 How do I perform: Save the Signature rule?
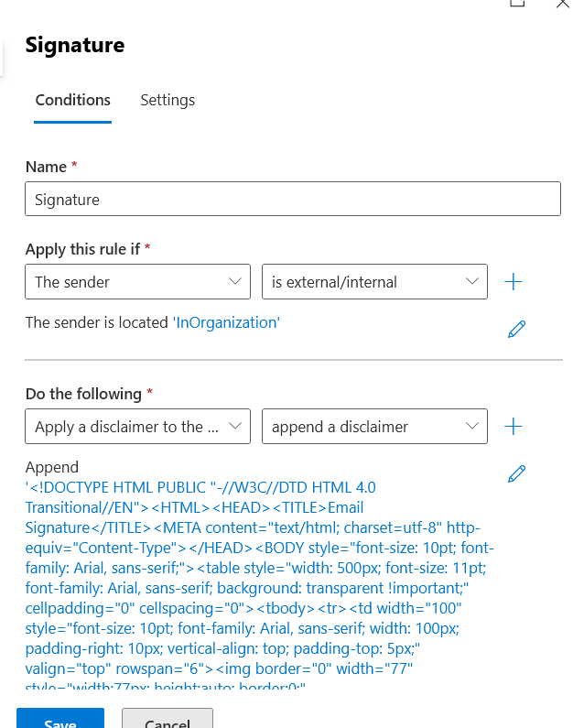tap(60, 718)
